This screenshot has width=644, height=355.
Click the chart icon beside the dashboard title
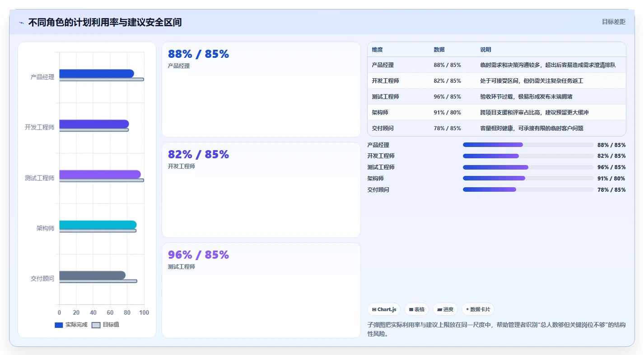coord(22,22)
